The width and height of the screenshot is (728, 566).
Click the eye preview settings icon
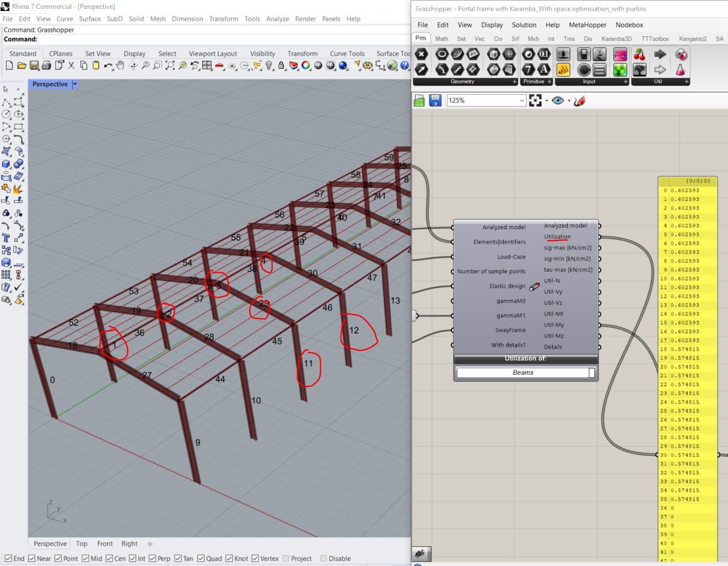[558, 100]
